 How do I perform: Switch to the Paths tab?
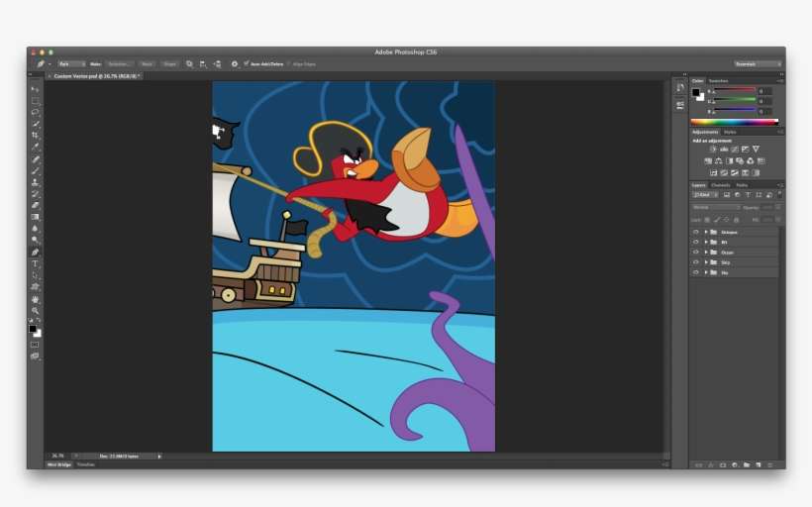(x=742, y=185)
